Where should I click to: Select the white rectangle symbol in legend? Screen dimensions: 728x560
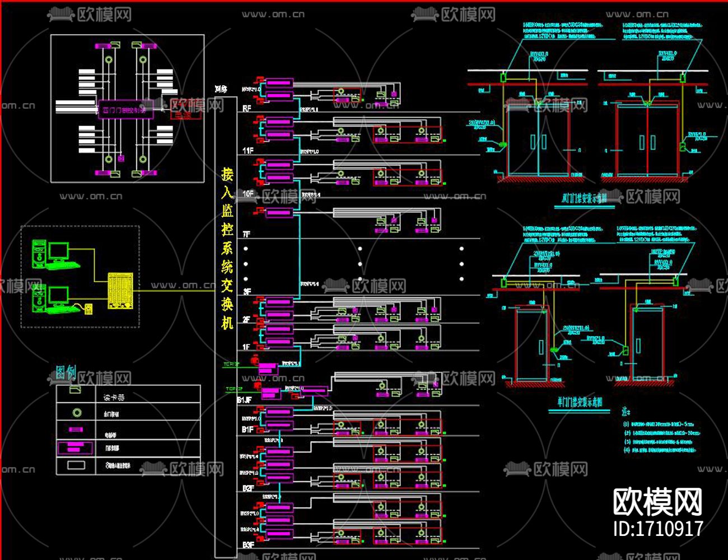(x=76, y=465)
